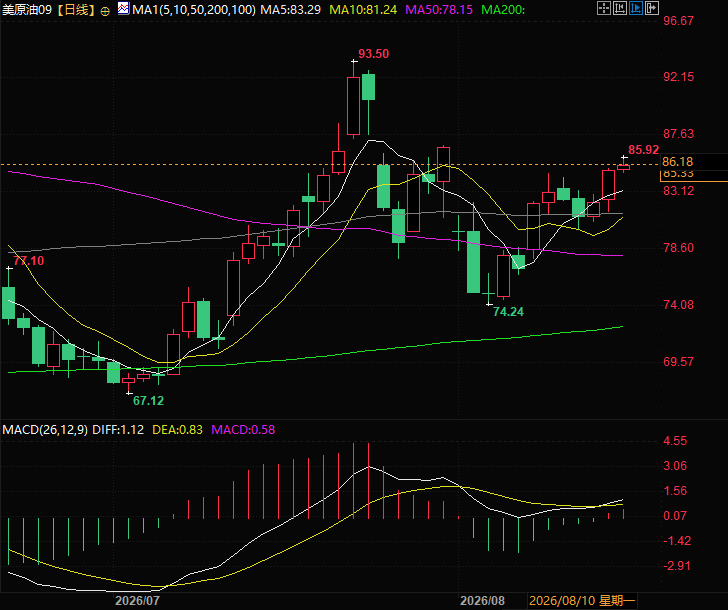Click the 83.12 price axis label
This screenshot has height=610, width=728.
678,191
